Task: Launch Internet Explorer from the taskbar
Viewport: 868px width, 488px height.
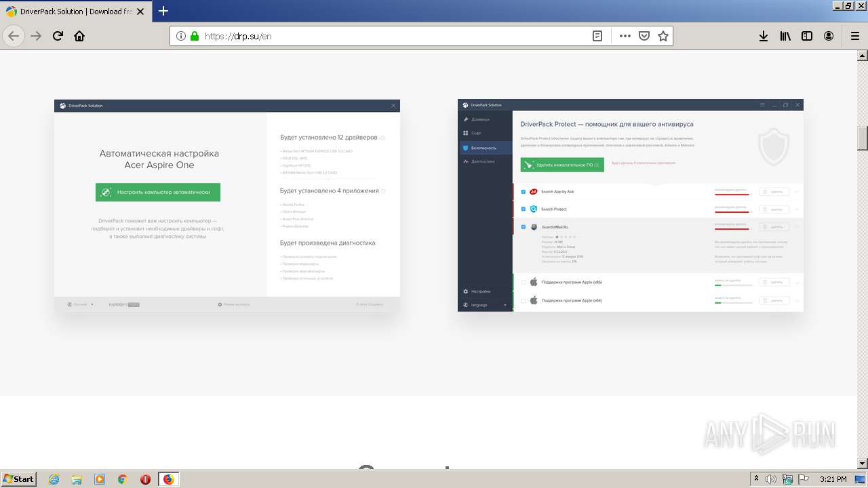Action: pyautogui.click(x=54, y=479)
